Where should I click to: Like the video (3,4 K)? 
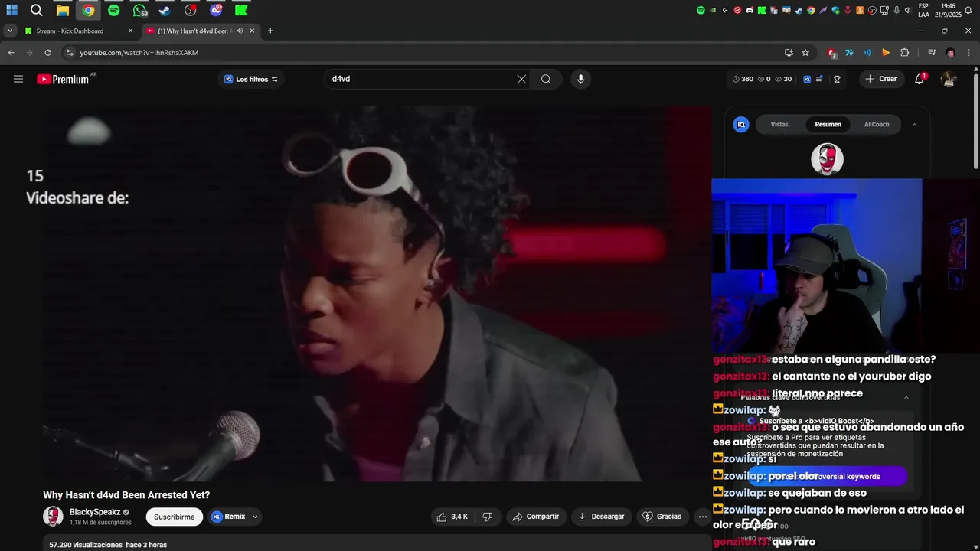point(452,517)
